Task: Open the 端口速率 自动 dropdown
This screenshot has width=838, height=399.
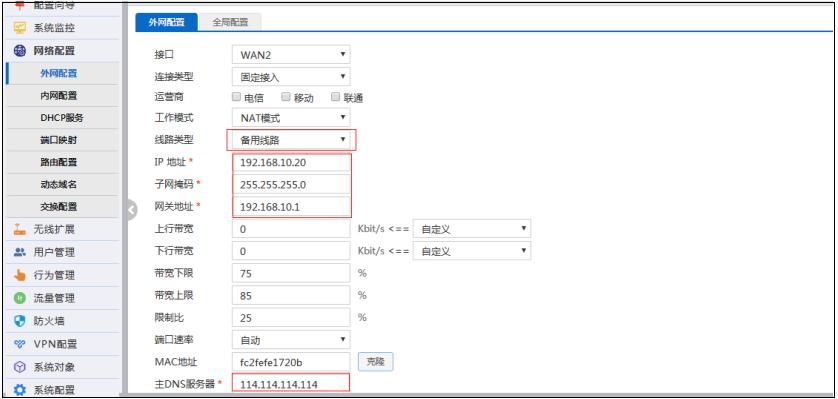Action: pyautogui.click(x=291, y=340)
